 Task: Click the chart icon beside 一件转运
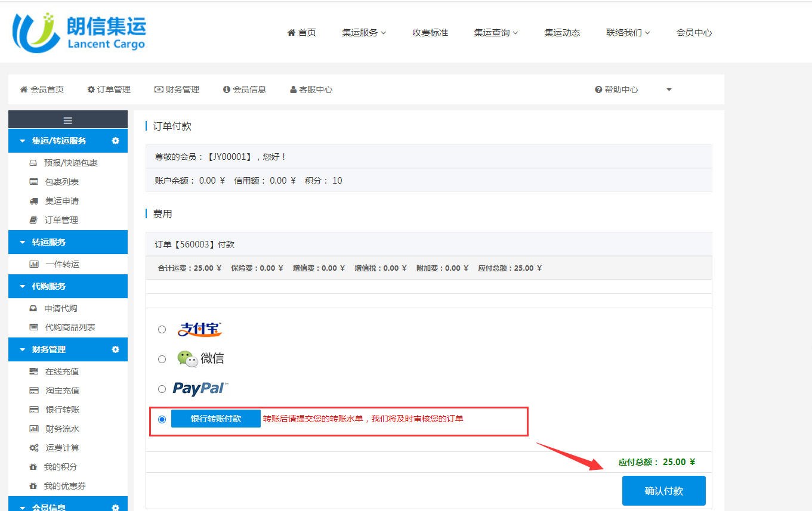coord(33,264)
